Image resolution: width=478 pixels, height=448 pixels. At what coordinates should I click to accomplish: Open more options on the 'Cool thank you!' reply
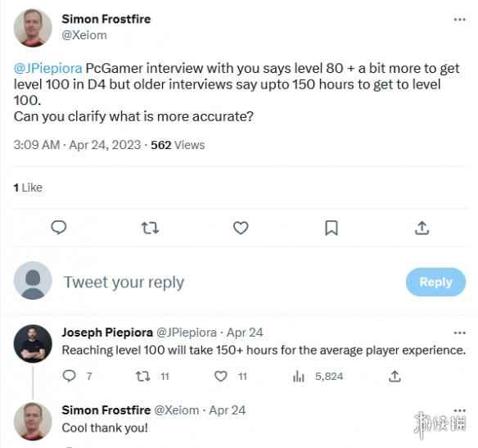459,410
